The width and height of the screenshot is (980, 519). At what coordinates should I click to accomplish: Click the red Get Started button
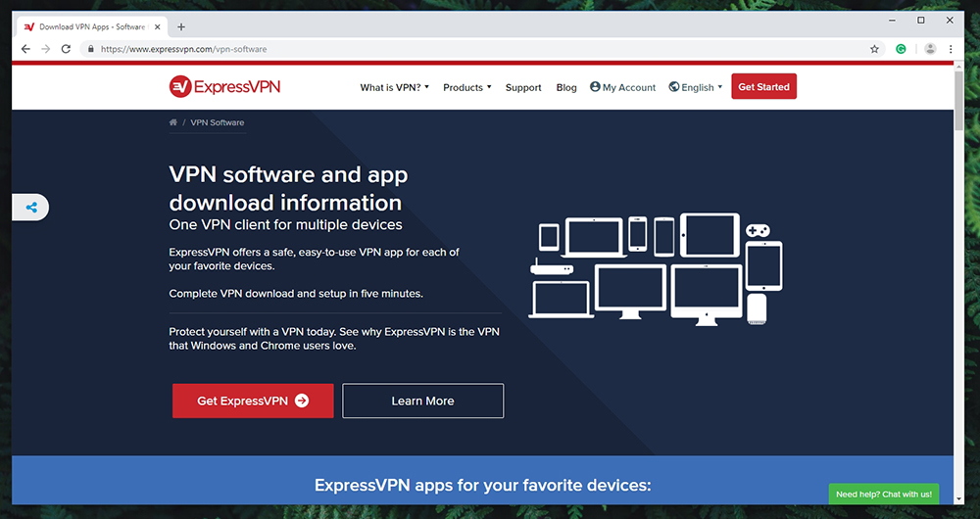click(x=763, y=87)
